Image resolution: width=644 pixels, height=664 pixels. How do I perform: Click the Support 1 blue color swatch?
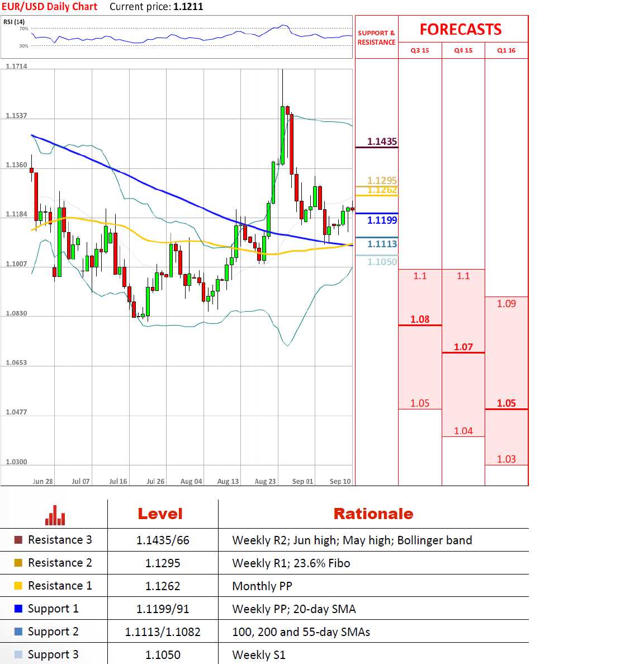18,609
